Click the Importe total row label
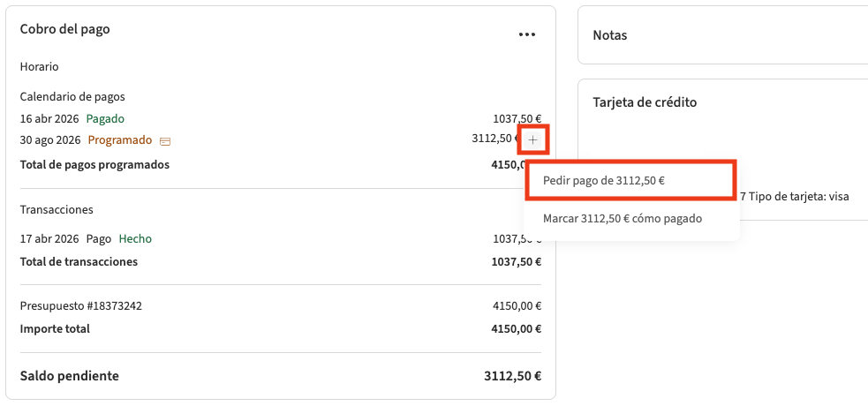This screenshot has height=406, width=868. (55, 329)
